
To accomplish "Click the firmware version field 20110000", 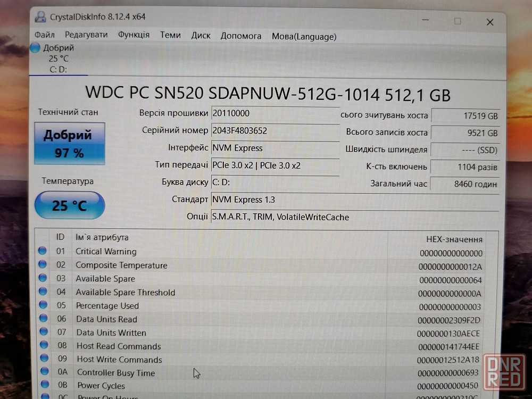I will click(x=275, y=113).
